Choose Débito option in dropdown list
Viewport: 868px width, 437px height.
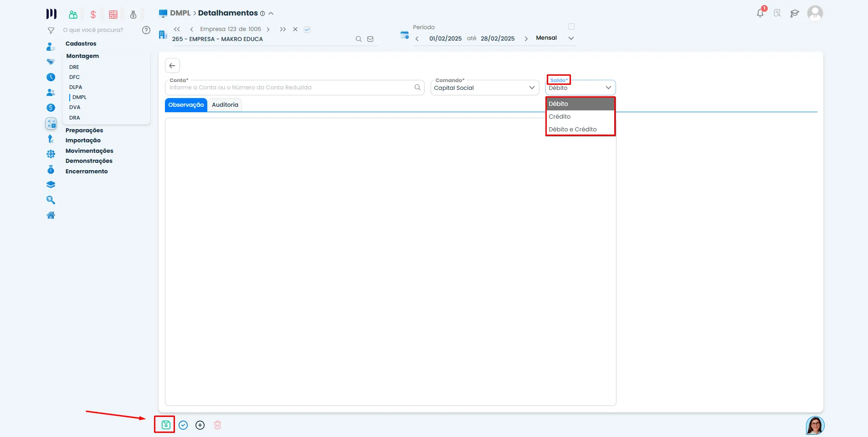click(580, 104)
